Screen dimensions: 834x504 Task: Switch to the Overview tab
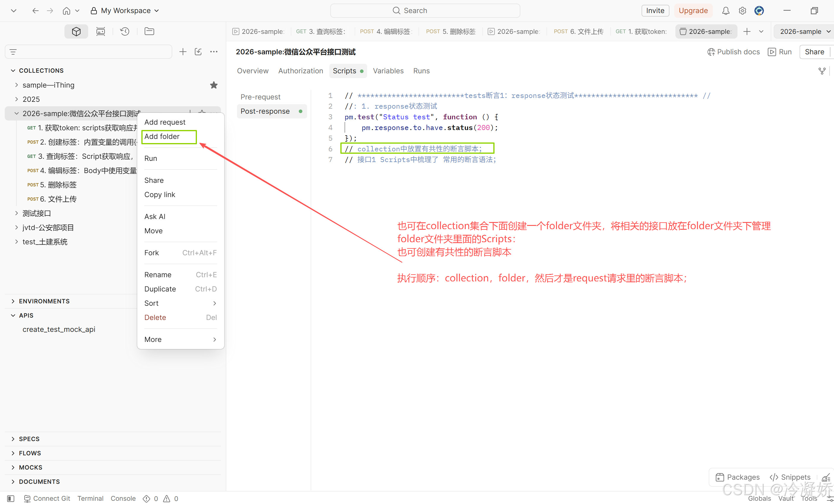(252, 71)
